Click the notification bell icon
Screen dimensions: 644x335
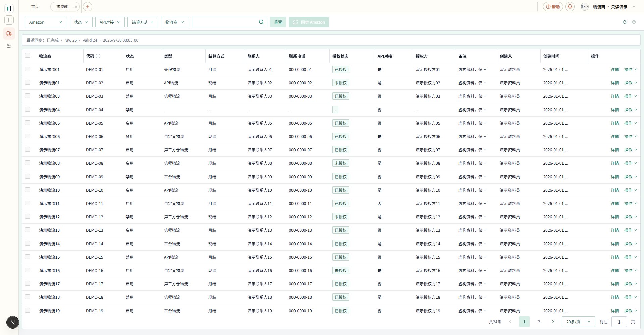point(570,7)
